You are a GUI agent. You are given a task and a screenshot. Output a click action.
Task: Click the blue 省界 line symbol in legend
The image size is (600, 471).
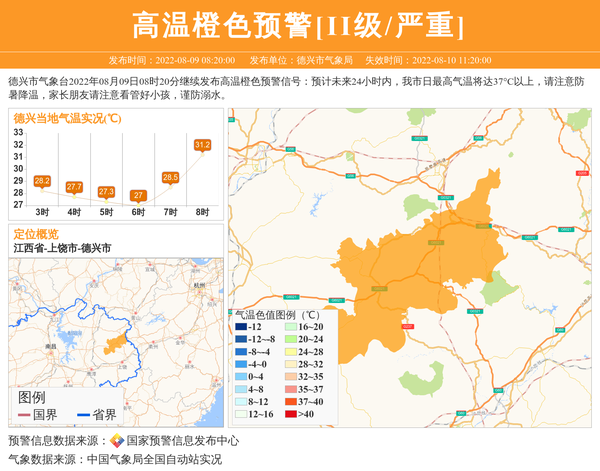[x=83, y=415]
